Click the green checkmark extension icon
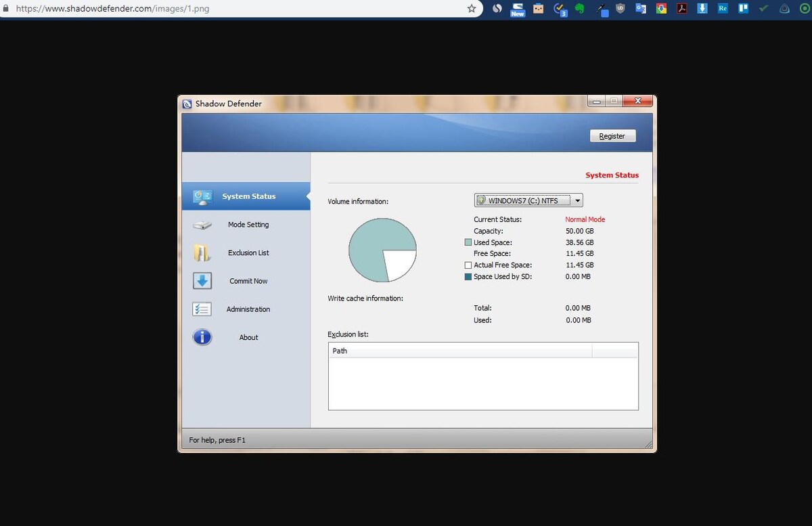 pyautogui.click(x=764, y=9)
